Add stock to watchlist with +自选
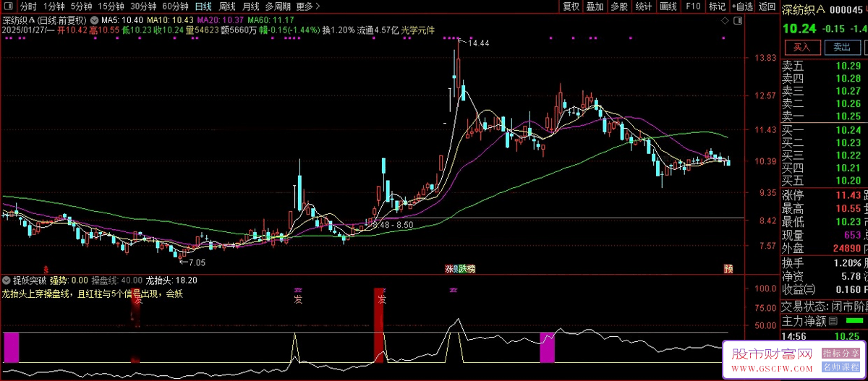 click(742, 7)
